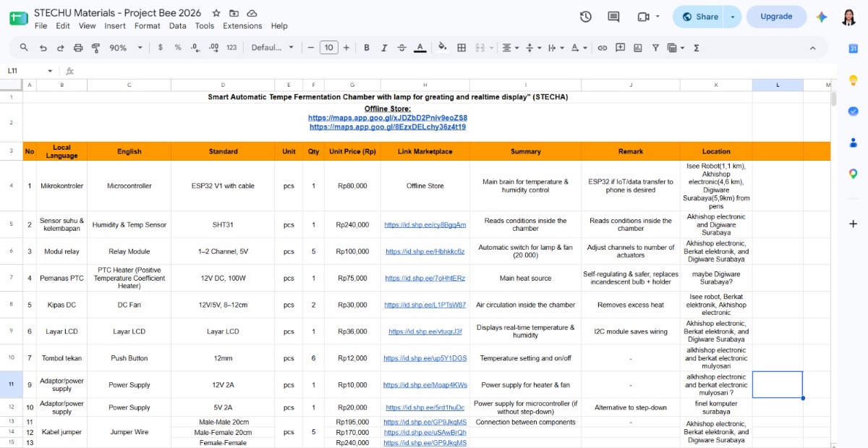Open the functions sigma menu
The width and height of the screenshot is (868, 448).
click(x=697, y=48)
